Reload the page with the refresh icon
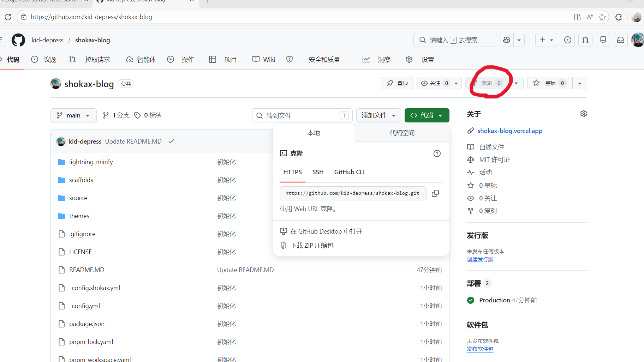This screenshot has height=362, width=644. tap(8, 17)
